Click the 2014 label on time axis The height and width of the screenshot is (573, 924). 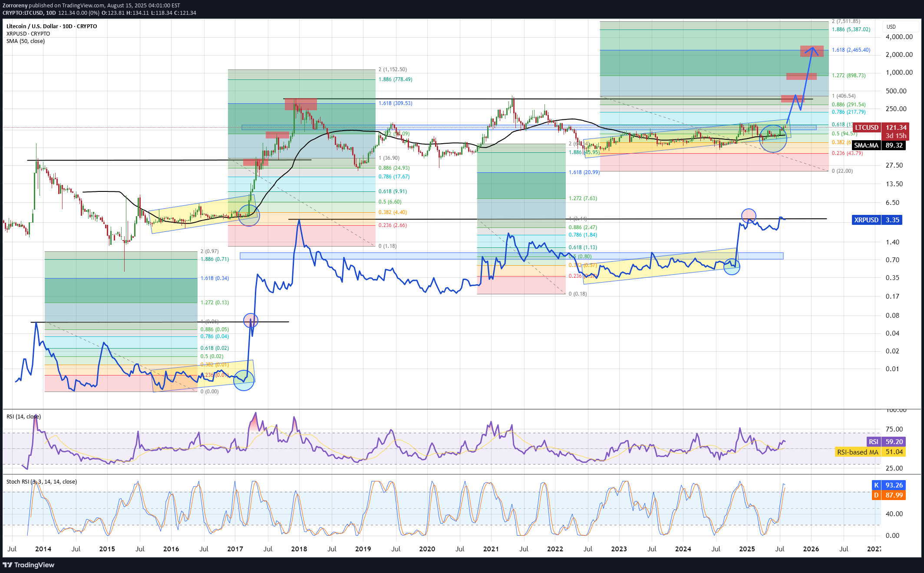coord(43,549)
